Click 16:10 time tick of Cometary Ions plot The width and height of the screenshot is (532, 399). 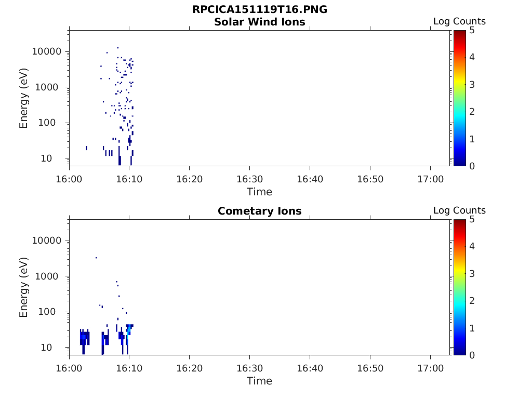coord(129,368)
